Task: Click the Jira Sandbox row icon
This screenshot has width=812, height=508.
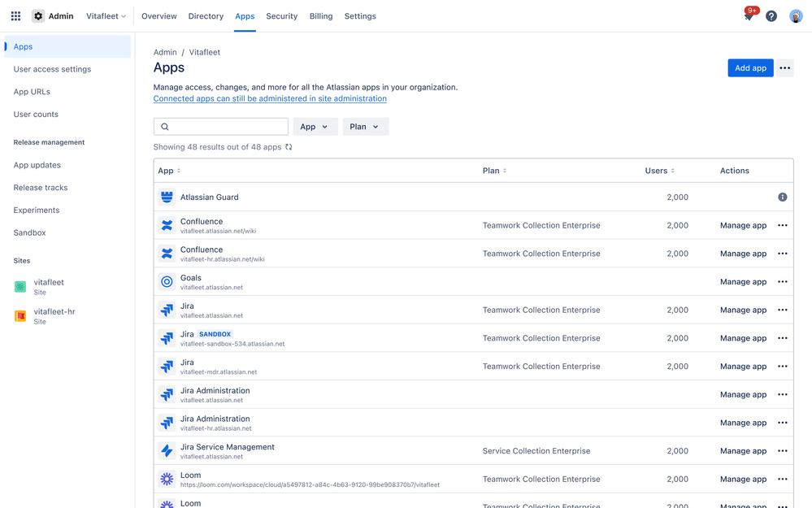Action: (167, 338)
